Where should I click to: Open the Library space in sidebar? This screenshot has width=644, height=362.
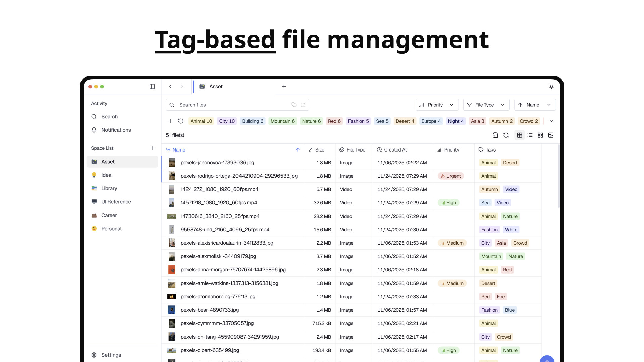point(109,188)
